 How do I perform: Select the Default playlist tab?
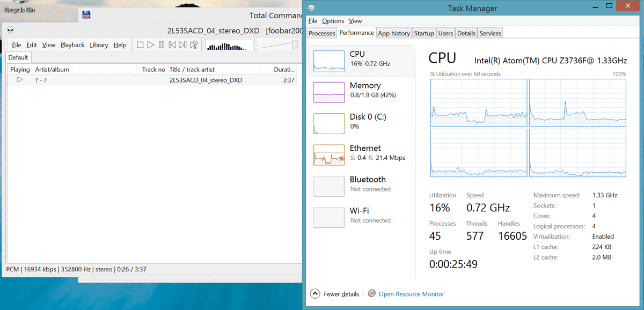(x=18, y=57)
